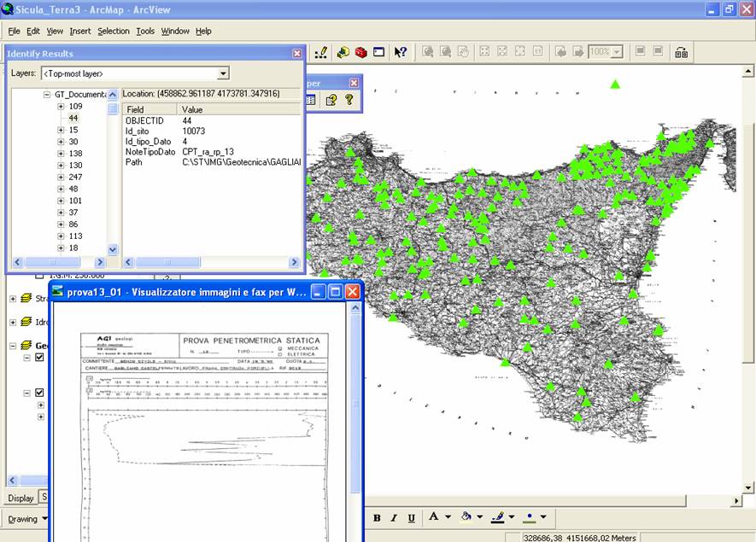
Task: Click the Field column header
Action: tap(149, 109)
